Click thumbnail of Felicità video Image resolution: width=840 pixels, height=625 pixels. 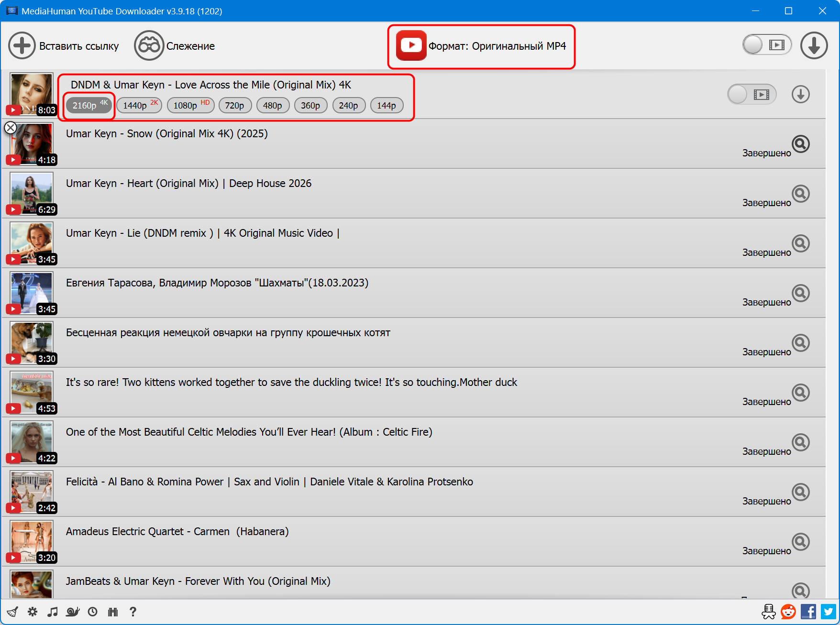tap(32, 492)
